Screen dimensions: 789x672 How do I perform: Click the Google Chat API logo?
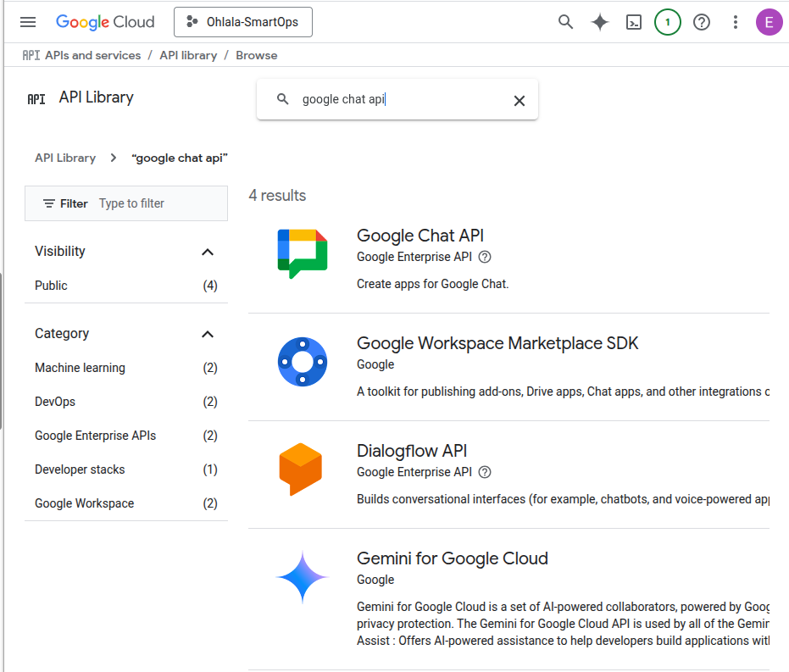click(x=303, y=252)
